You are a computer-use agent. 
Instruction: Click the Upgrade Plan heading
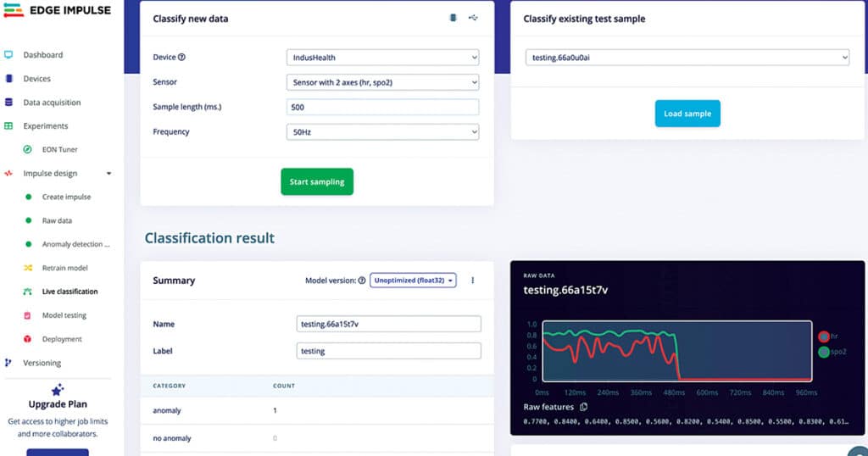click(x=58, y=404)
